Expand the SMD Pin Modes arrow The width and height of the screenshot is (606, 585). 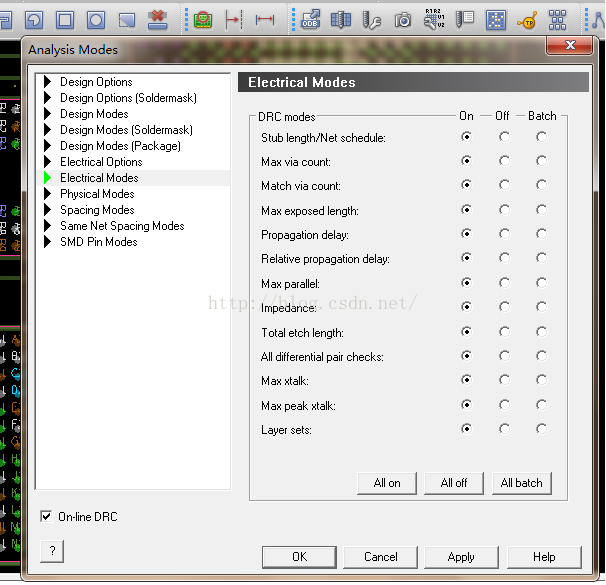click(x=47, y=242)
